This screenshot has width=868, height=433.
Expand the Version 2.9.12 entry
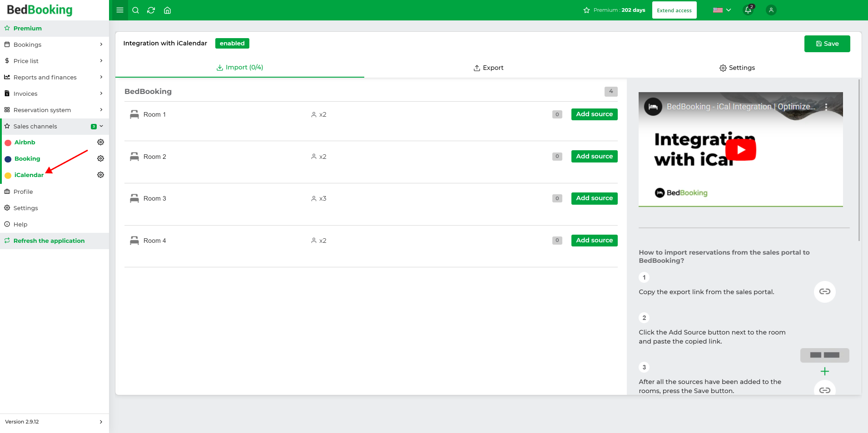(55, 422)
